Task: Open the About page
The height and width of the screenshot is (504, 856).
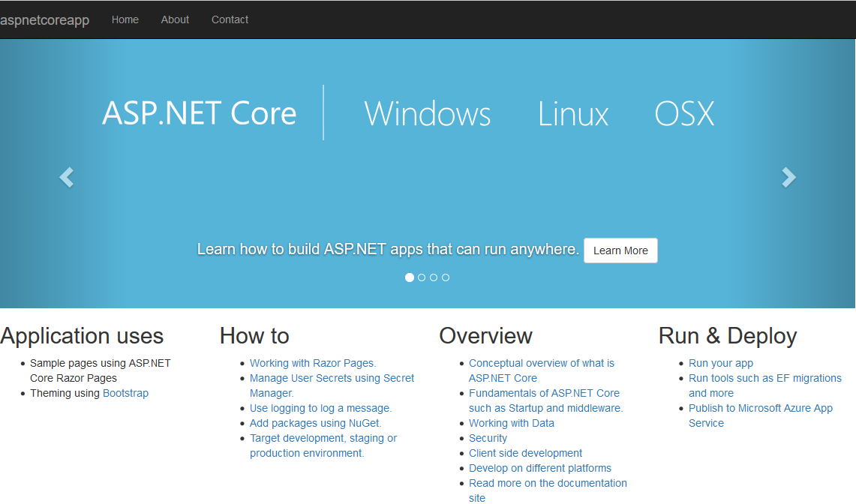Action: pos(175,19)
